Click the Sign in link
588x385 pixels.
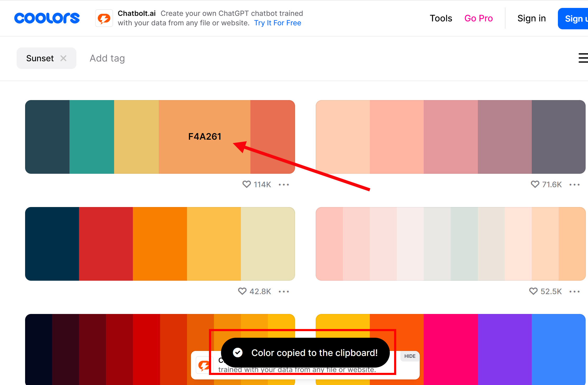tap(531, 18)
